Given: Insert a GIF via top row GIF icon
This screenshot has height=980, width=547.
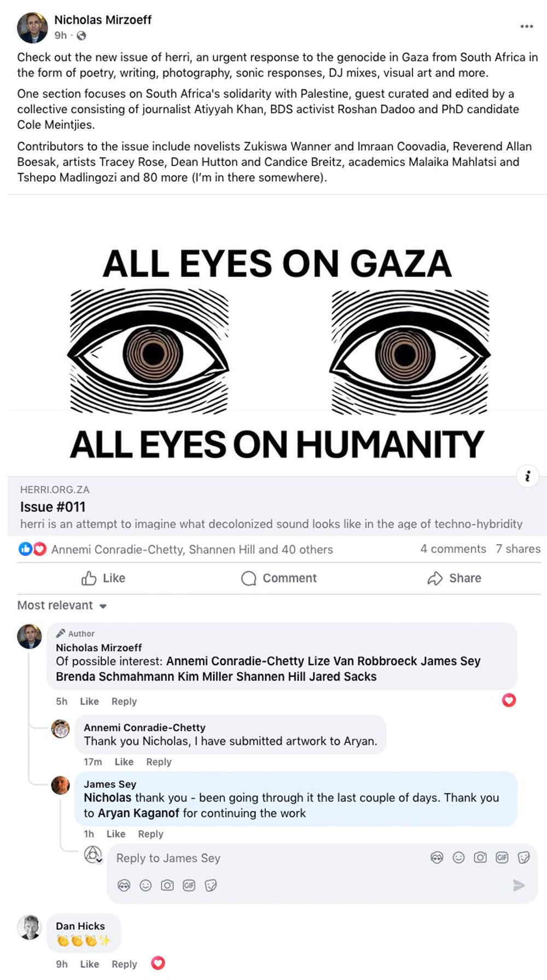Looking at the screenshot, I should click(502, 857).
